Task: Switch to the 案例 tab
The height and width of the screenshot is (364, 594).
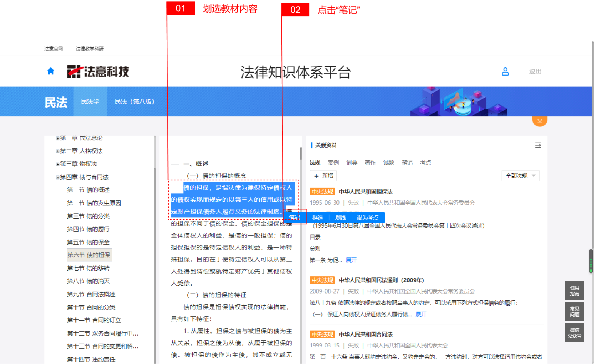Action: pyautogui.click(x=333, y=163)
